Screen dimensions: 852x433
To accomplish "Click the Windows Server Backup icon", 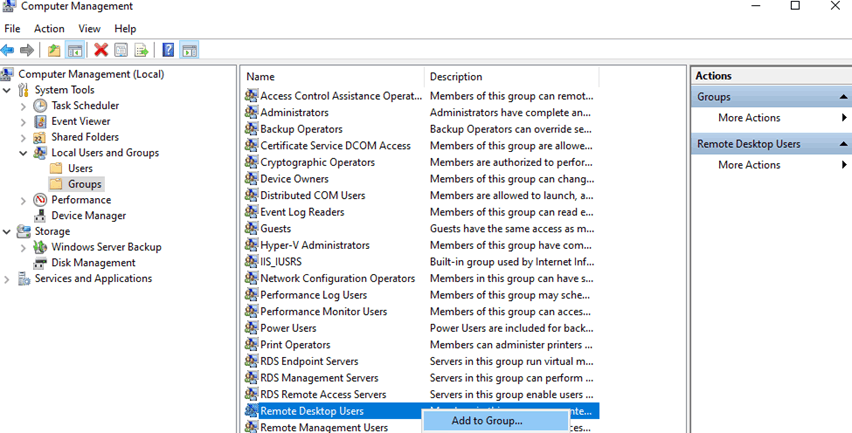I will point(40,247).
